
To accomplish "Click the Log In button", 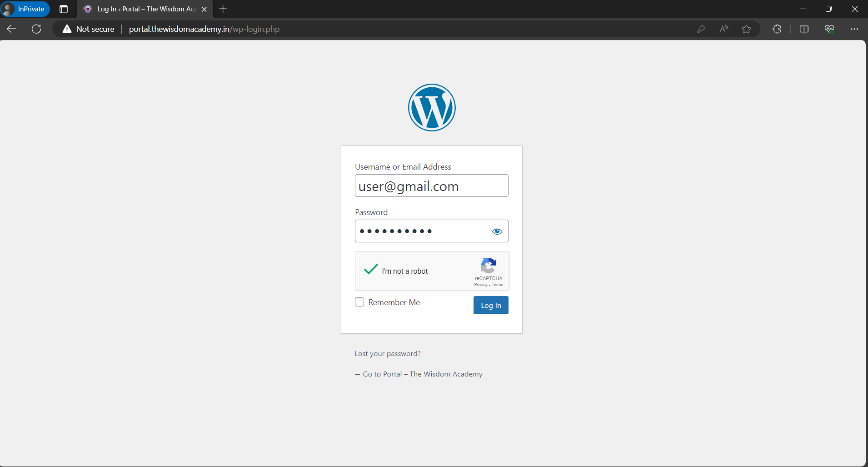I will (x=491, y=305).
